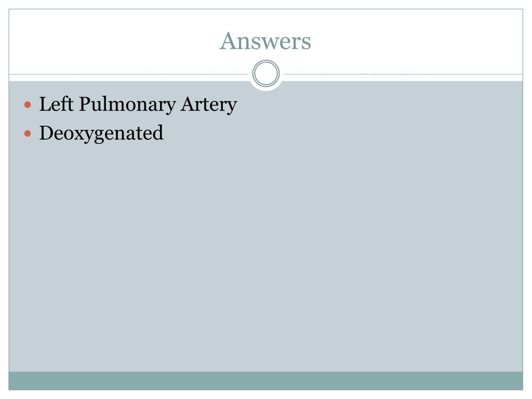Click the word "Artery" in first bullet

tap(209, 105)
